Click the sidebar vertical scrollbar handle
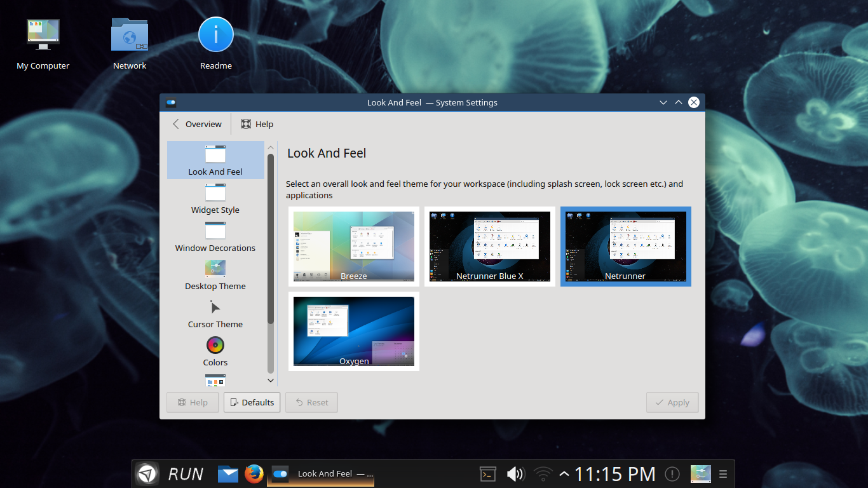868x488 pixels. (271, 239)
